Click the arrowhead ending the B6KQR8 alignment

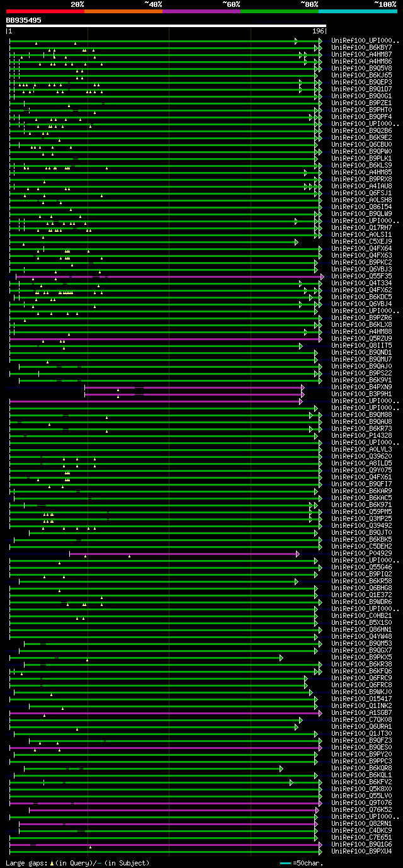[x=281, y=768]
